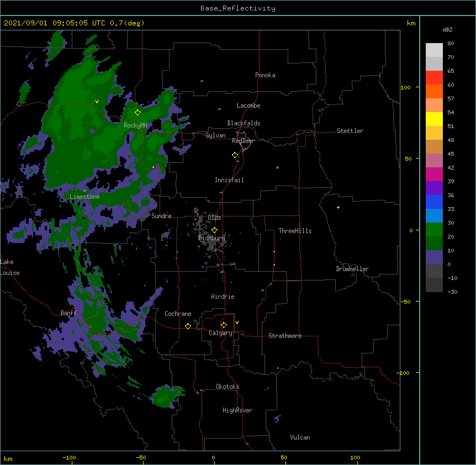This screenshot has height=465, width=476.
Task: Click the Blackfalds label
Action: 244,123
